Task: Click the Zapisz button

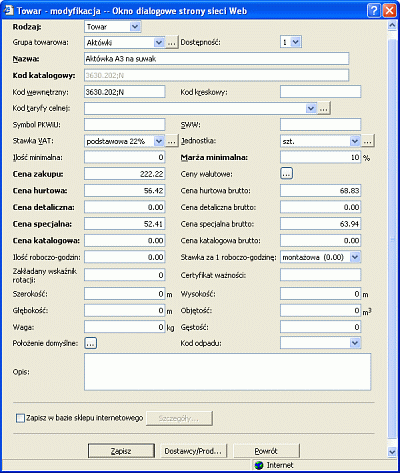Action: pyautogui.click(x=121, y=451)
